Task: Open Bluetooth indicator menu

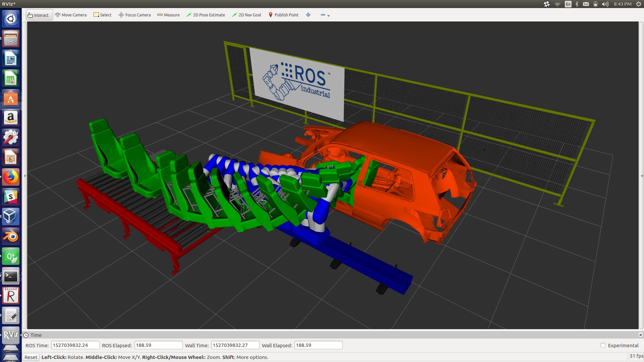Action: point(577,4)
